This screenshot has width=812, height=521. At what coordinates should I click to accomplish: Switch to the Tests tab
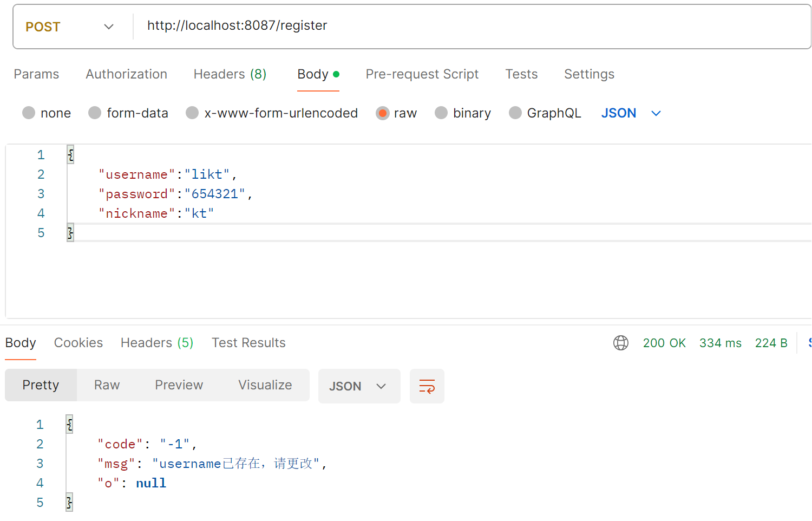click(x=521, y=74)
